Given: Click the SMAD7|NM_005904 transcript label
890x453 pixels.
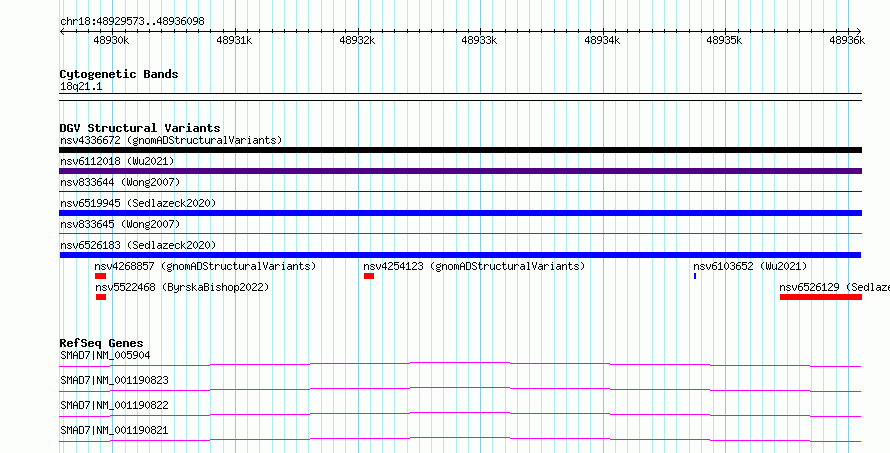Looking at the screenshot, I should [x=105, y=355].
